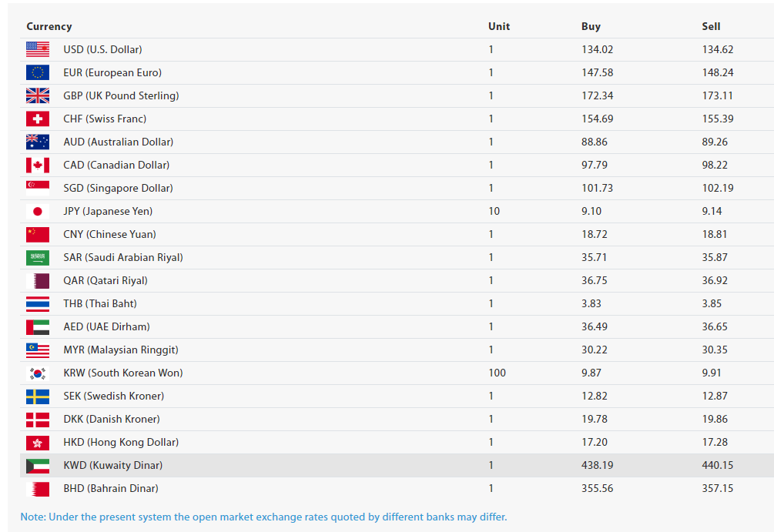Click the Buy column header
Screen dimensions: 774x532
591,26
